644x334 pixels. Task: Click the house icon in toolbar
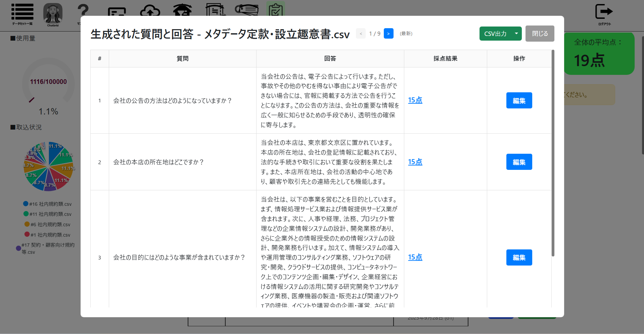[x=182, y=10]
